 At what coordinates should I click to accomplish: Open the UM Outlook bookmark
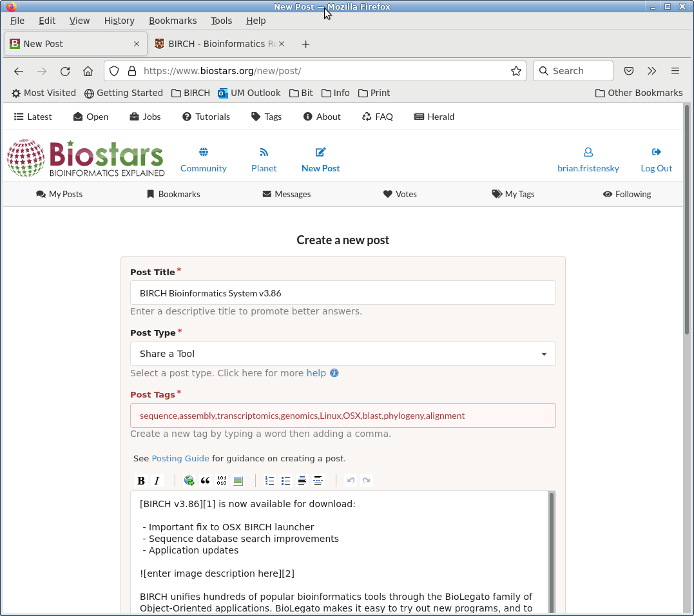click(249, 93)
